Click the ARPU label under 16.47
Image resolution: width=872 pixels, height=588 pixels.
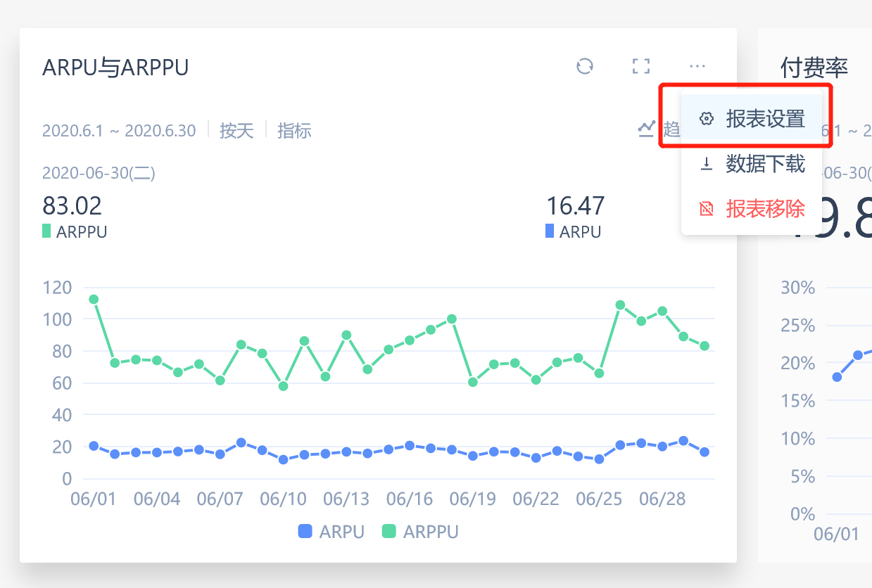pyautogui.click(x=580, y=231)
